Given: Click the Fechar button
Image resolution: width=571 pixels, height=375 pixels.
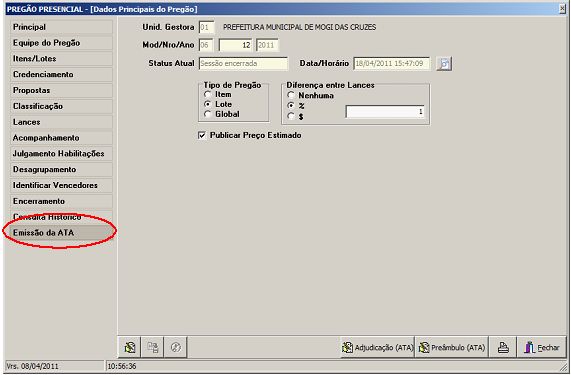Looking at the screenshot, I should coord(542,348).
